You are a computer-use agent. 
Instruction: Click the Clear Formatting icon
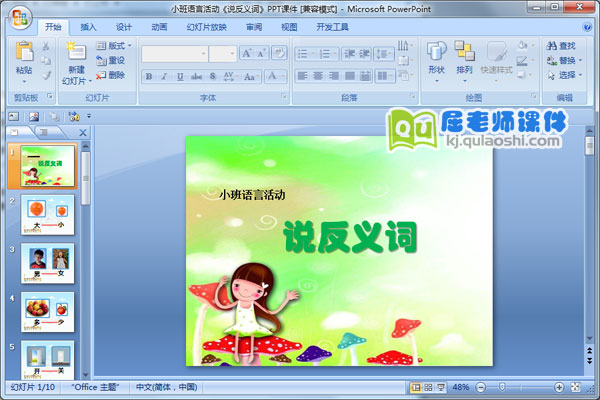coord(279,54)
